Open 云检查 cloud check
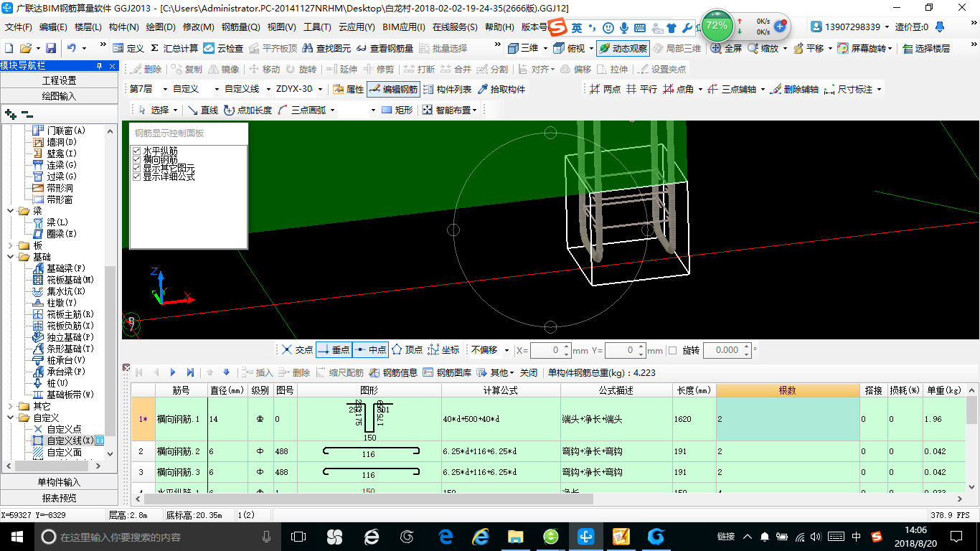The height and width of the screenshot is (551, 980). (223, 48)
